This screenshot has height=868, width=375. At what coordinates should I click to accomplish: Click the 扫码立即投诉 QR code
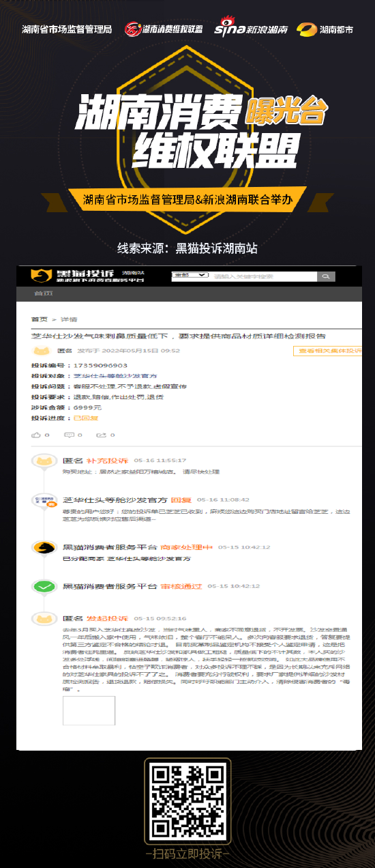(x=187, y=800)
